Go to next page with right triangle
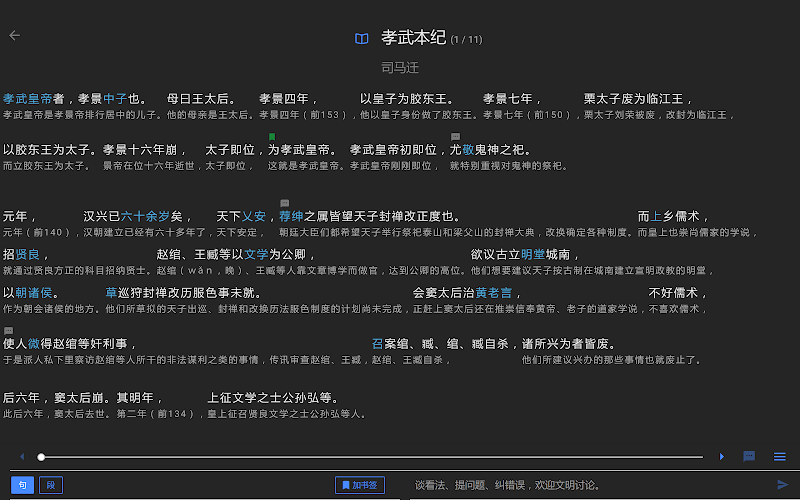The image size is (800, 500). (722, 457)
